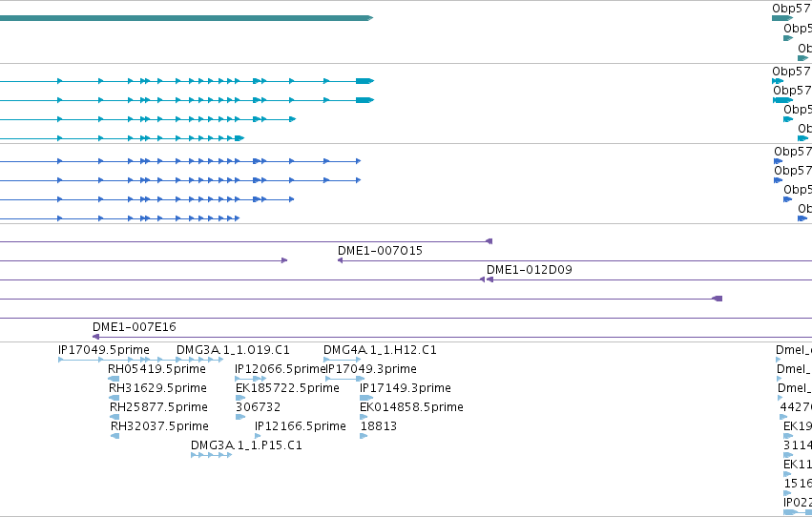Click the thick dark teal gene bar
The width and height of the screenshot is (812, 517).
[x=186, y=18]
